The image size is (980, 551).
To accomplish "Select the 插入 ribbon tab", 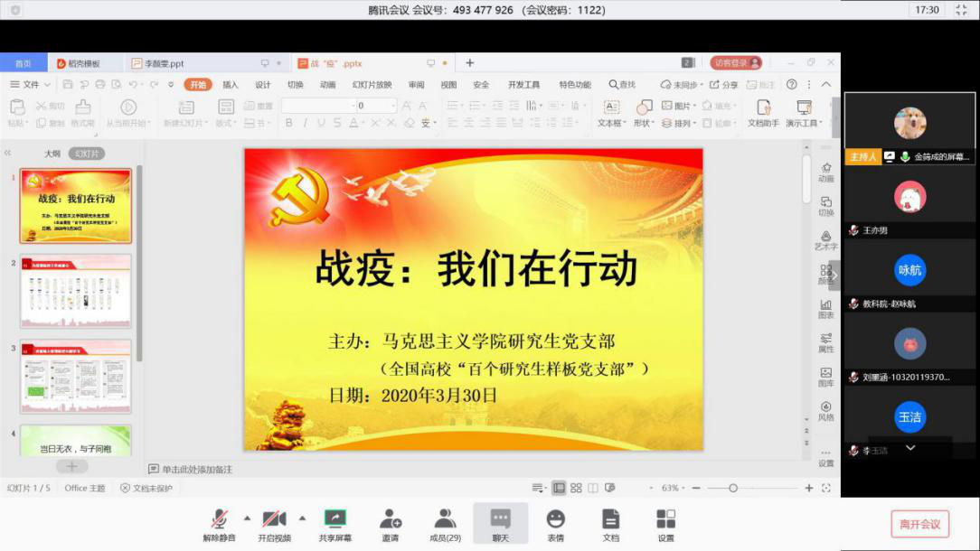I will click(230, 84).
